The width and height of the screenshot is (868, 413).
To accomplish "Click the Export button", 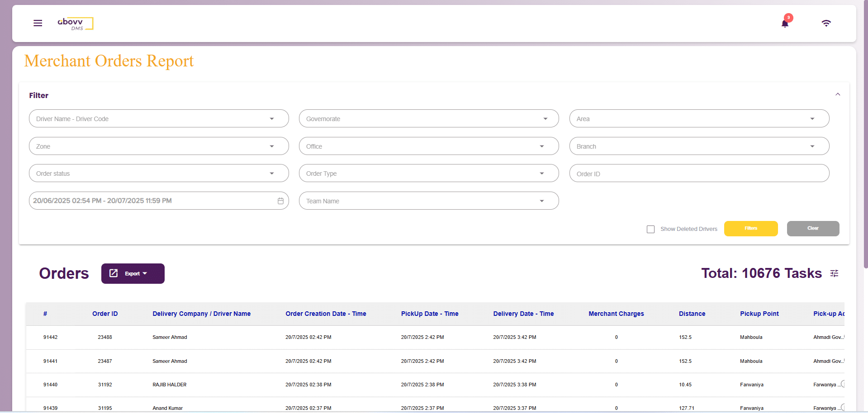I will coord(133,274).
